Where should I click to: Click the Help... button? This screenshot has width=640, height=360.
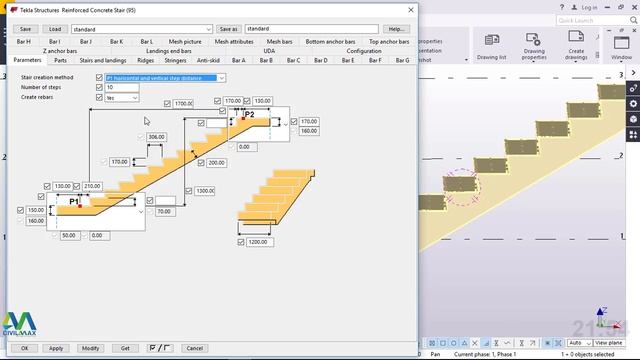[396, 29]
